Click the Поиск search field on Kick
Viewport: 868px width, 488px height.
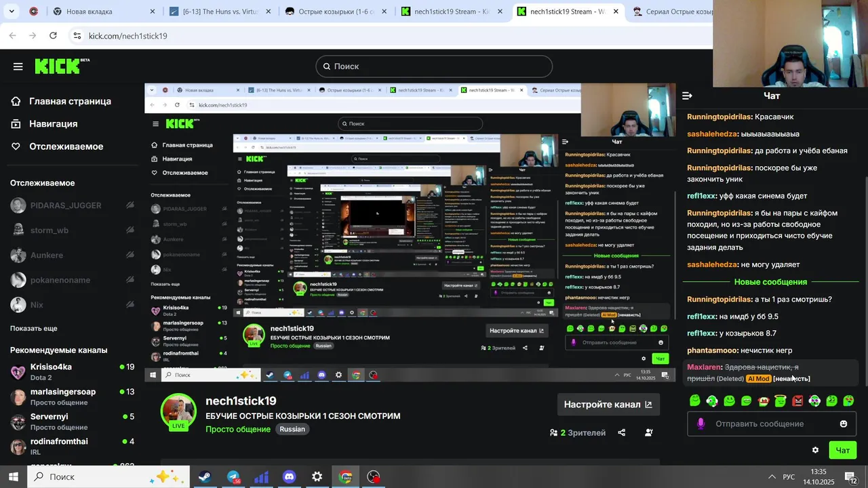coord(434,66)
